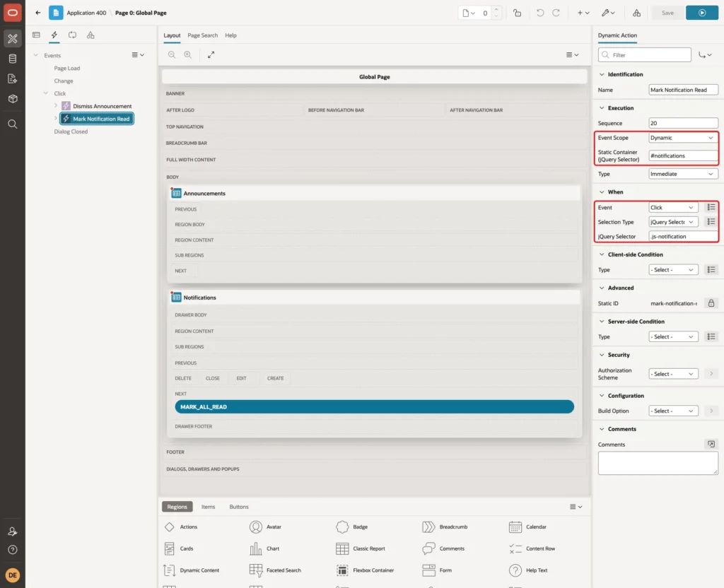The height and width of the screenshot is (588, 724).
Task: Select Dialog Closed event node
Action: [x=71, y=131]
